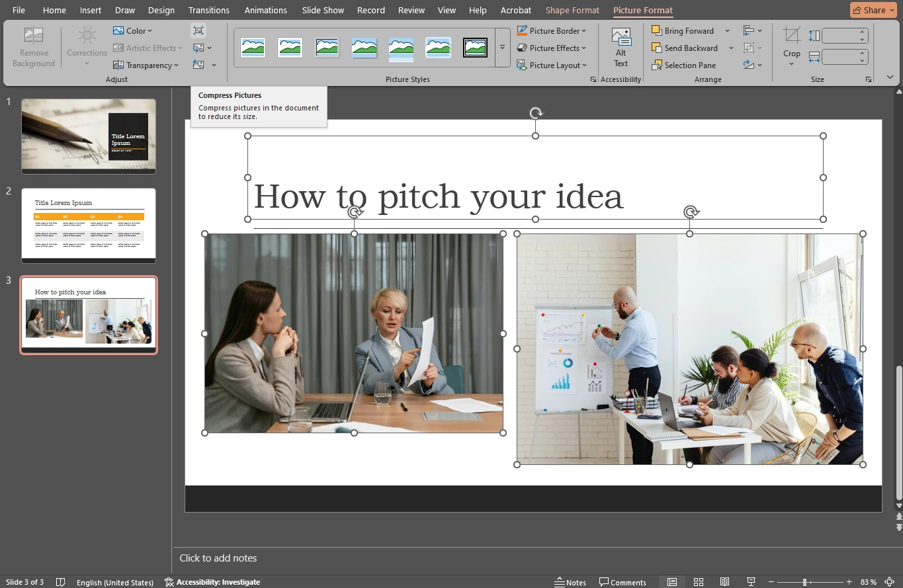
Task: Open the Alt Text pane
Action: (621, 47)
